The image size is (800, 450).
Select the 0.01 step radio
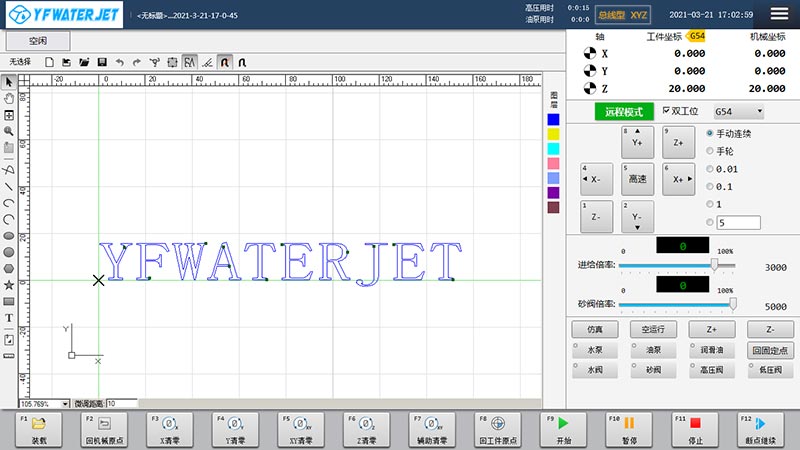(x=710, y=169)
